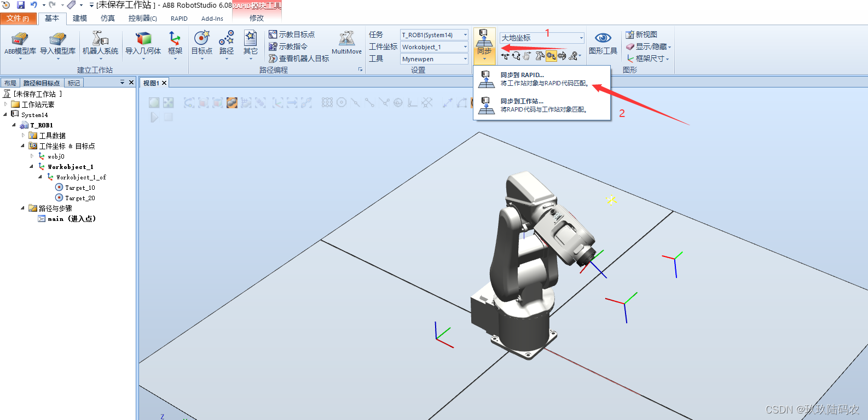868x420 pixels.
Task: Toggle the highlighted jog reorient tool
Action: (551, 56)
